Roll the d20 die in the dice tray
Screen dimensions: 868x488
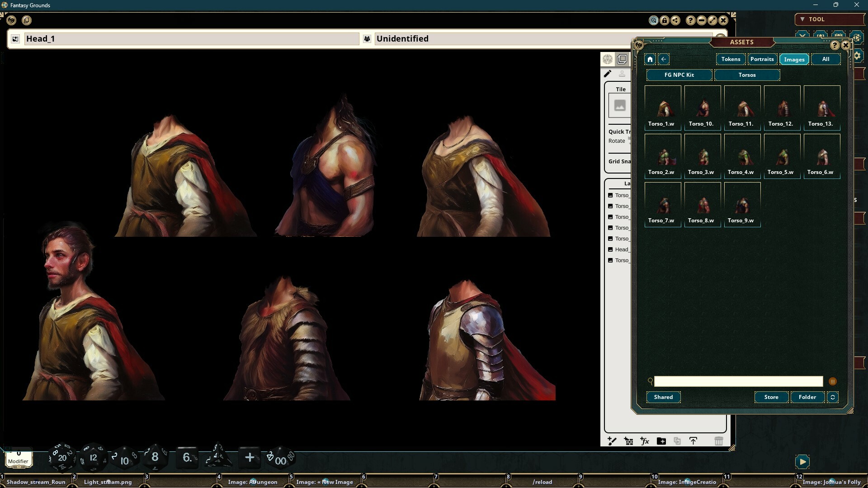61,458
